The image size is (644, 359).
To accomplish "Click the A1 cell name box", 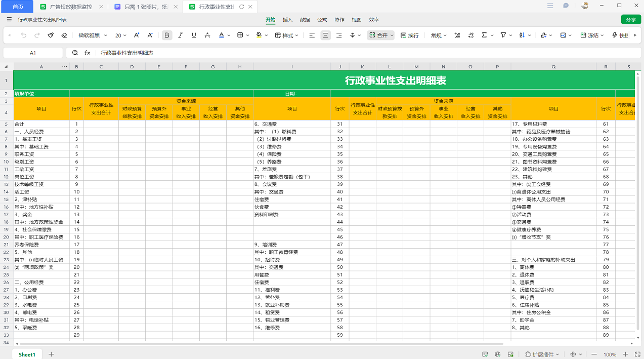I will (33, 53).
